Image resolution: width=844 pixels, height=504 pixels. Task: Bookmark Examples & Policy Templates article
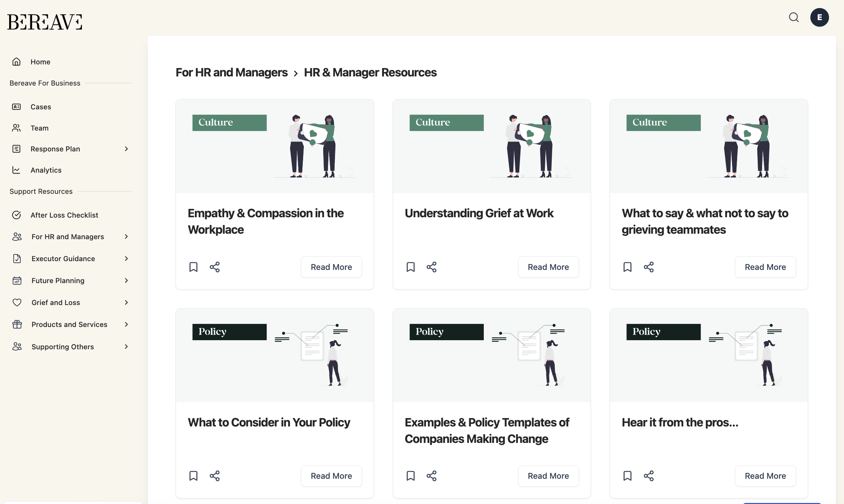click(411, 476)
